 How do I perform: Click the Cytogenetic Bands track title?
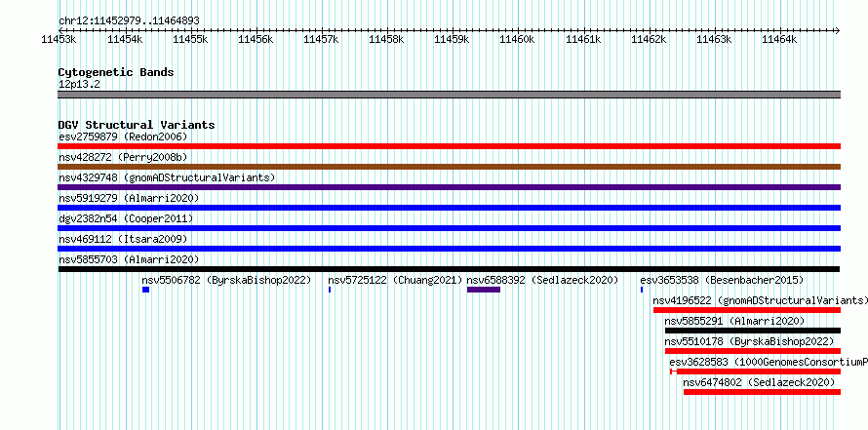tap(116, 72)
